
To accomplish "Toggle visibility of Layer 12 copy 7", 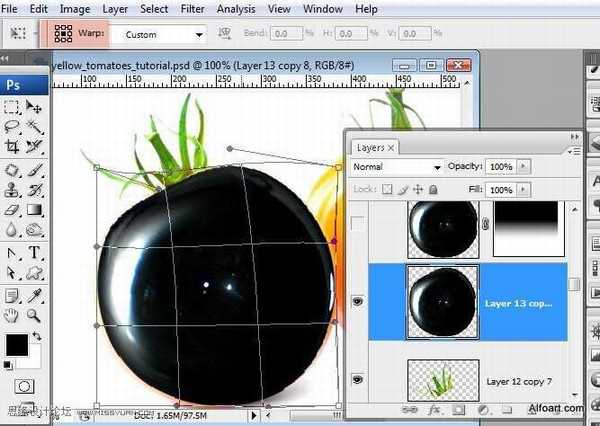I will pyautogui.click(x=360, y=382).
